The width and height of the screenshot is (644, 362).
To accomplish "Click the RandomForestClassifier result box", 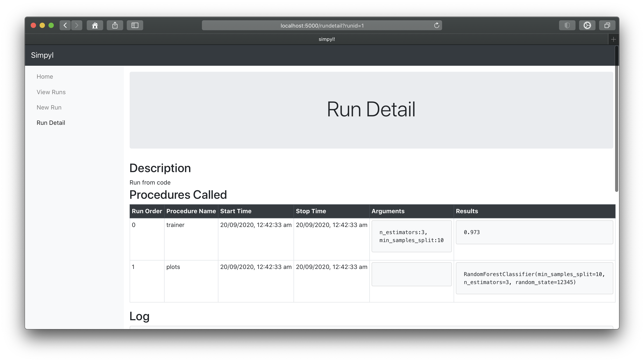I will click(x=534, y=278).
